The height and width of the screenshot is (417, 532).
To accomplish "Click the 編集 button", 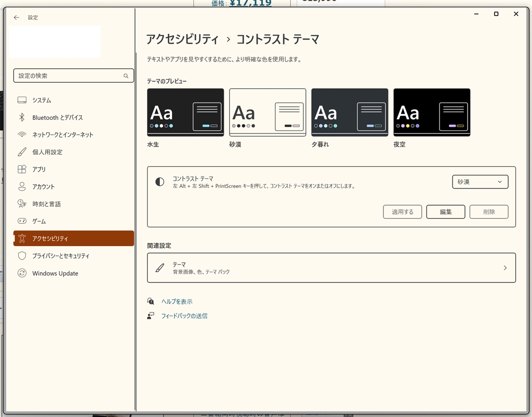I will pos(445,212).
